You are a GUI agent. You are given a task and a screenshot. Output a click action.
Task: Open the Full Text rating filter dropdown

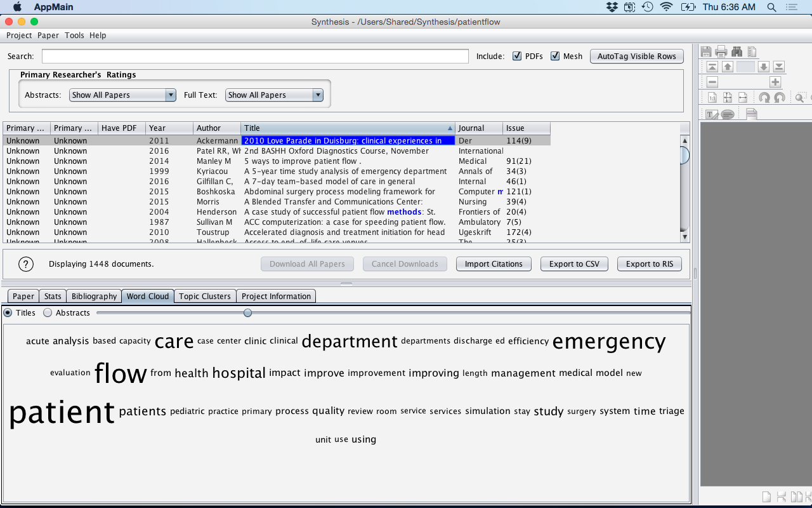pyautogui.click(x=274, y=95)
